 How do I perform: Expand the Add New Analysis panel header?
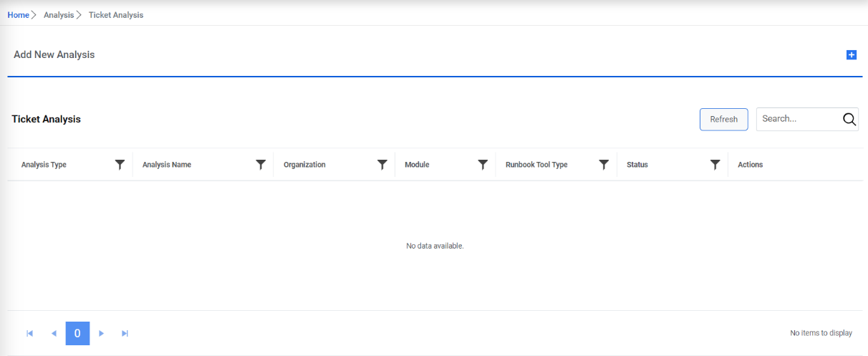pyautogui.click(x=54, y=55)
